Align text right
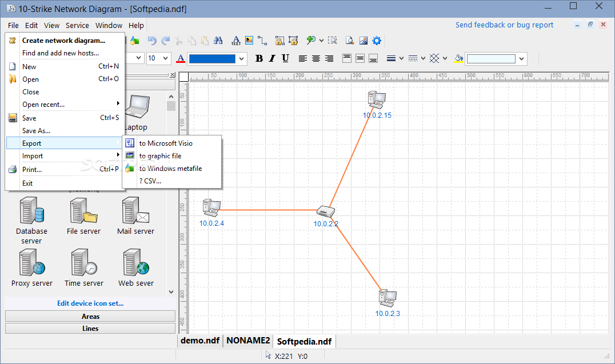Image resolution: width=615 pixels, height=364 pixels. point(329,58)
